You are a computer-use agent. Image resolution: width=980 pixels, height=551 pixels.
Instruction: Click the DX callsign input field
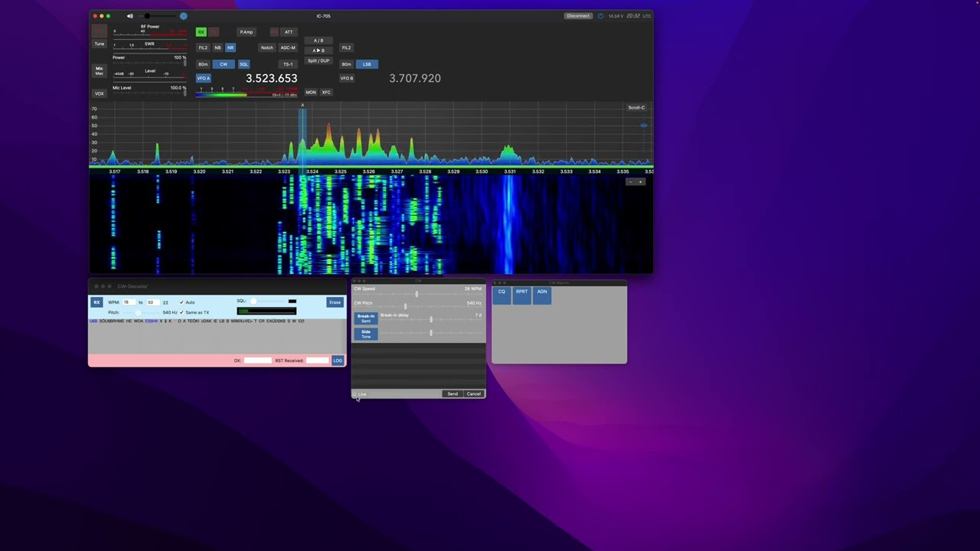pyautogui.click(x=257, y=360)
